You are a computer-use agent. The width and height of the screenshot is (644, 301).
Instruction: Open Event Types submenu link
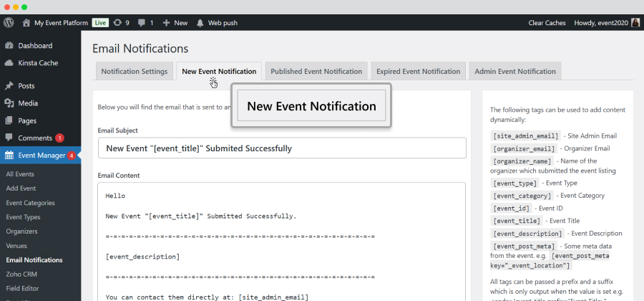pyautogui.click(x=23, y=217)
